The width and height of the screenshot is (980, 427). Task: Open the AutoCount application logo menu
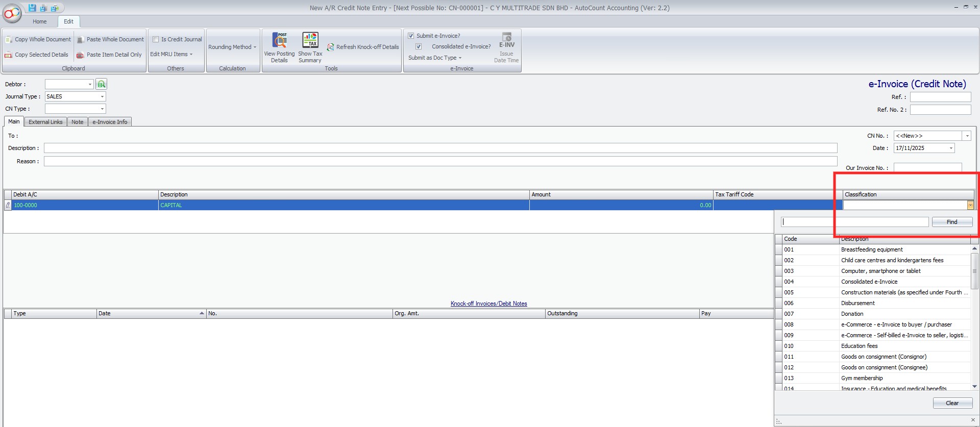point(12,14)
